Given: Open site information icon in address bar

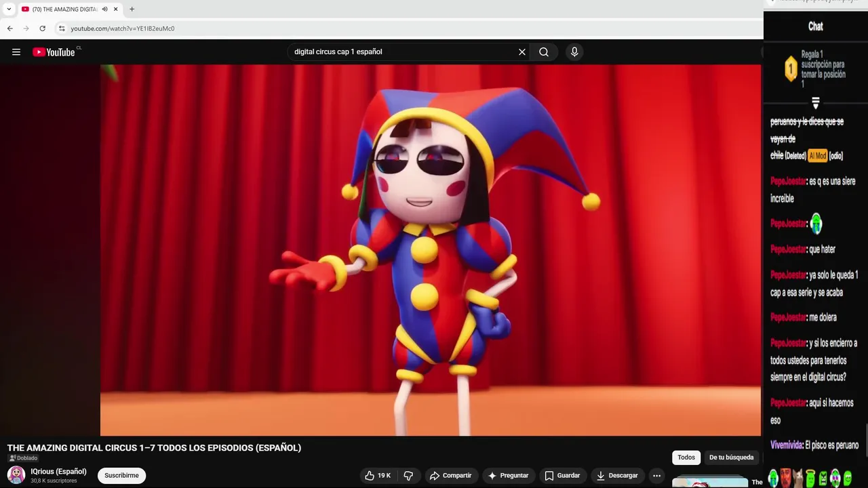Looking at the screenshot, I should [62, 28].
